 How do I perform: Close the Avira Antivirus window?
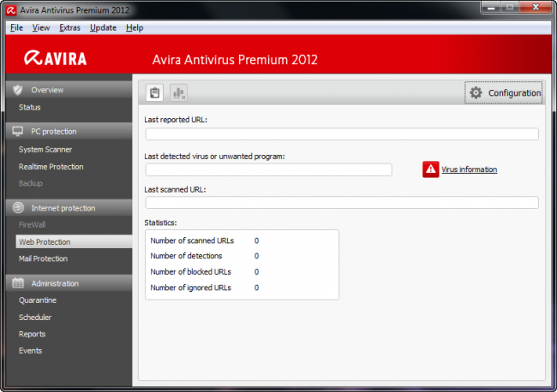(536, 8)
